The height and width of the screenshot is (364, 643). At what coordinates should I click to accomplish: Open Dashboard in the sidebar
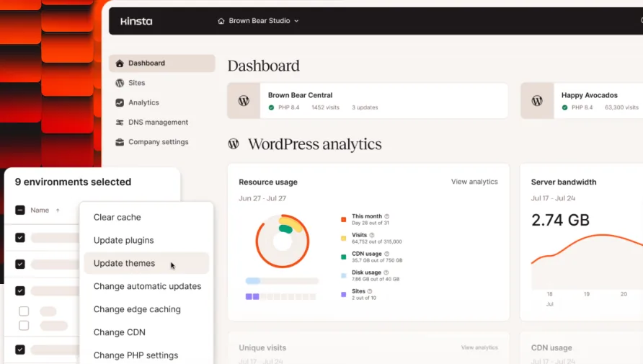click(162, 63)
